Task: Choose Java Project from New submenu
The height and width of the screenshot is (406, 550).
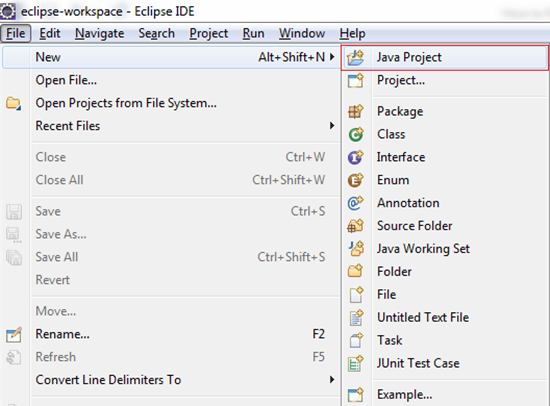Action: 444,58
